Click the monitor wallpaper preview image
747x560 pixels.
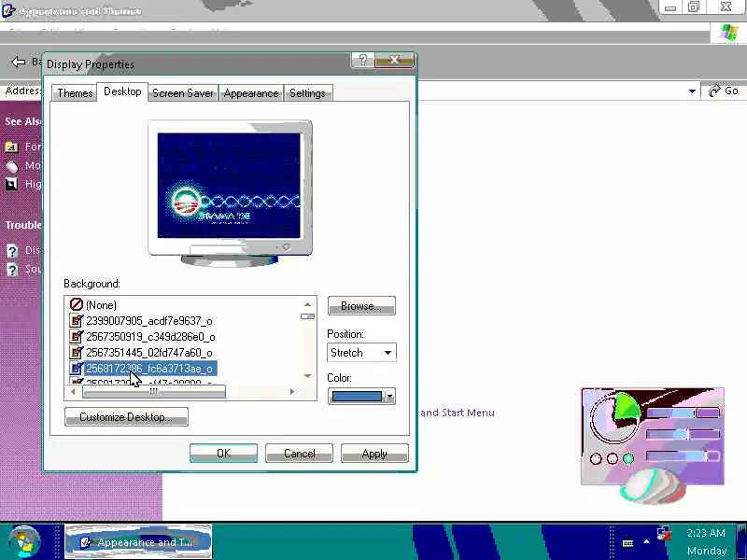(x=229, y=185)
